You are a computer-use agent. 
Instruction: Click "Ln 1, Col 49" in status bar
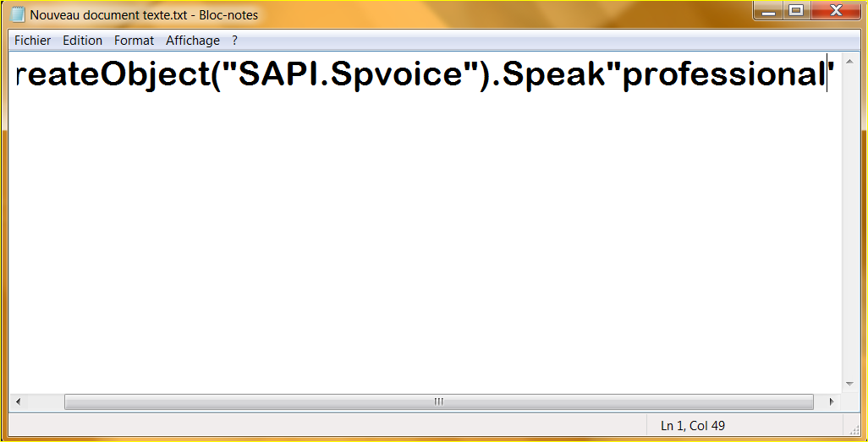pyautogui.click(x=693, y=425)
